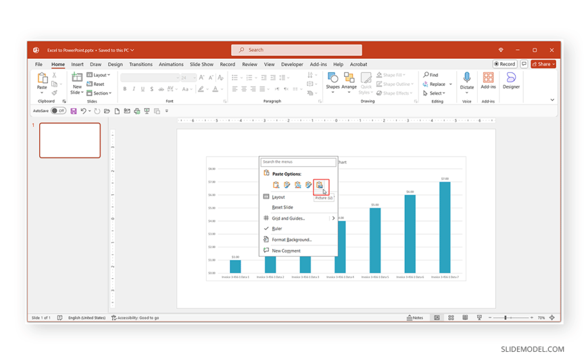Click the Record button at top right
This screenshot has width=588, height=364.
click(x=505, y=64)
